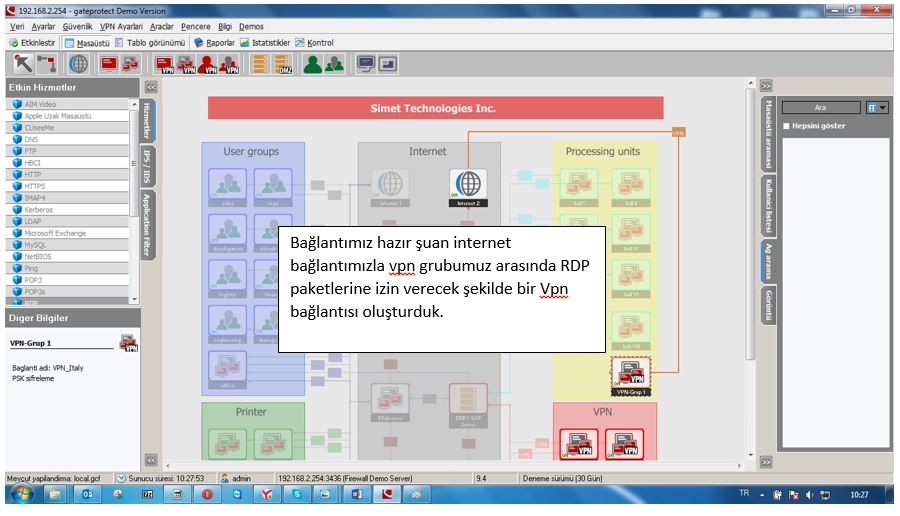
Task: Click the Internet globe toolbar icon
Action: (78, 64)
